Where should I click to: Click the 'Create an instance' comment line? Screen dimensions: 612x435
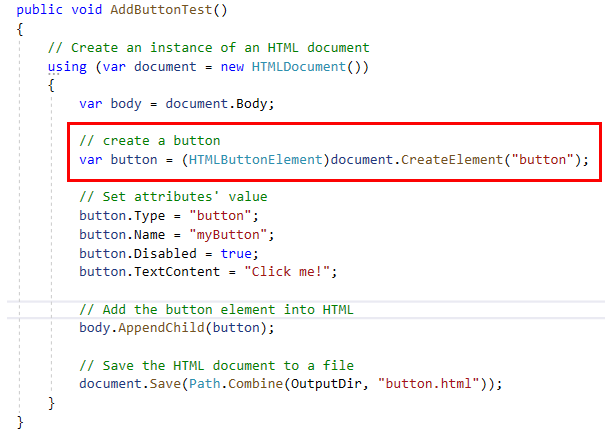(x=208, y=47)
